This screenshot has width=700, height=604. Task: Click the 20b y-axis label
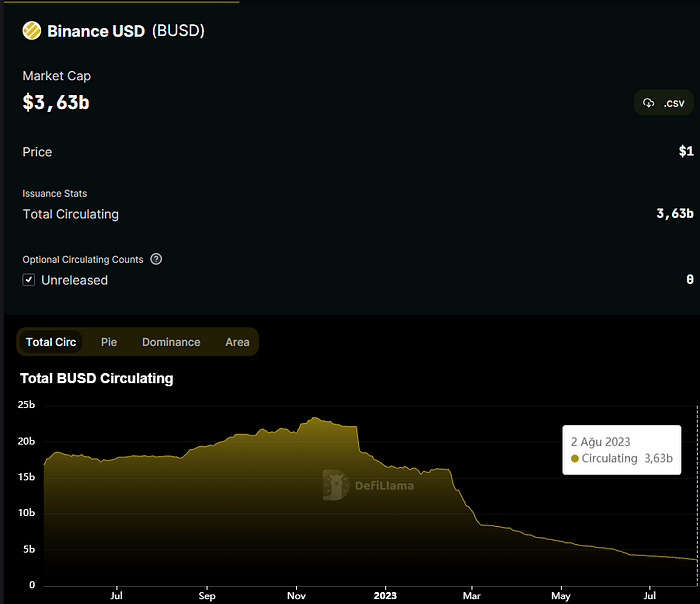click(x=26, y=441)
